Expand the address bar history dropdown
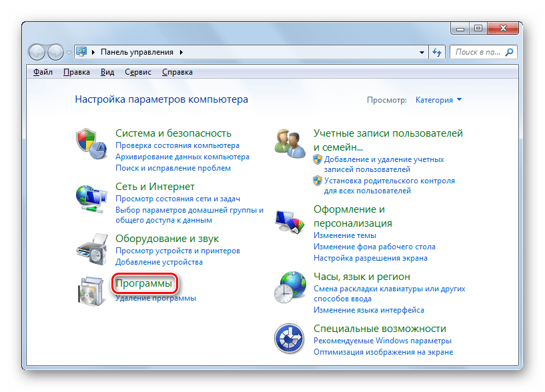545x392 pixels. pos(422,53)
